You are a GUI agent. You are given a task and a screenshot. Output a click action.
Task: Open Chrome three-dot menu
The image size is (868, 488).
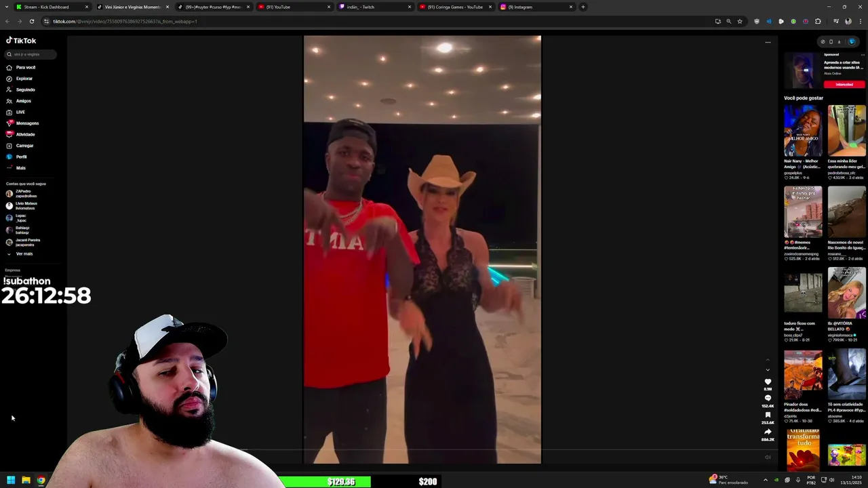[861, 21]
